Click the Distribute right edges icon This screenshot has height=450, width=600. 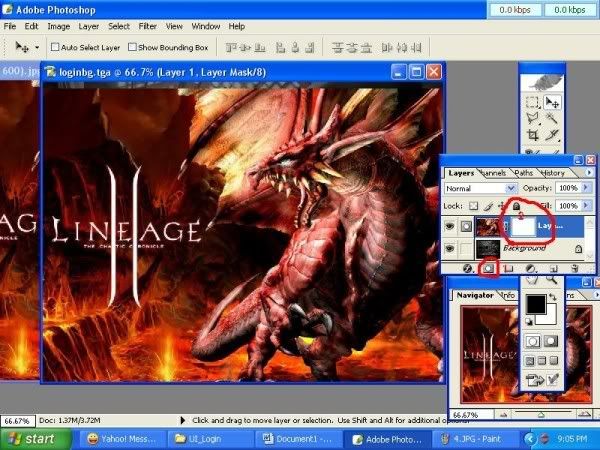[416, 48]
